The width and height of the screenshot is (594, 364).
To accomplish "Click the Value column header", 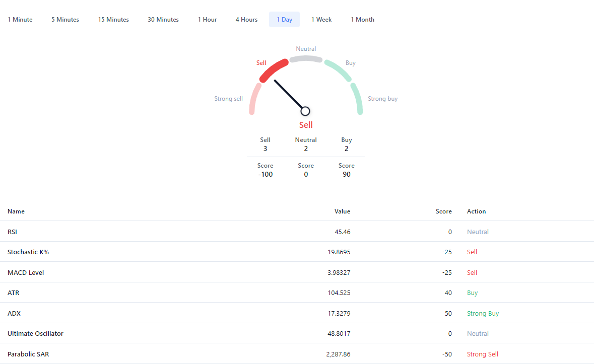I will click(342, 211).
